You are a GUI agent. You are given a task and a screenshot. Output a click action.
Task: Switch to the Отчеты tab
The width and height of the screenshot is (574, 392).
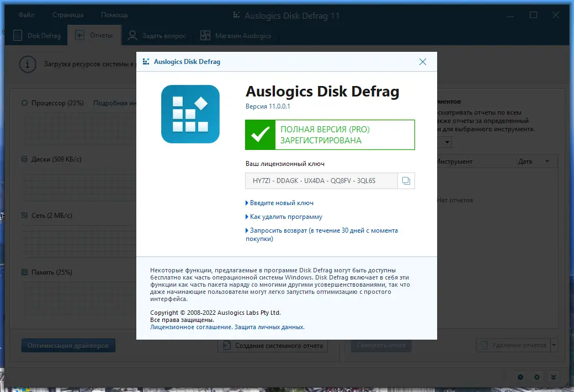pos(94,35)
